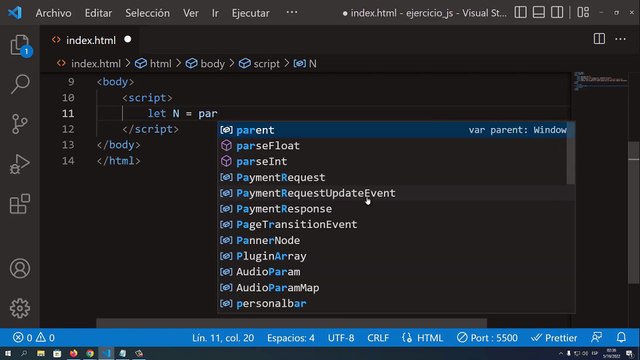The width and height of the screenshot is (640, 360).
Task: Click the Prettier status item
Action: tap(554, 338)
